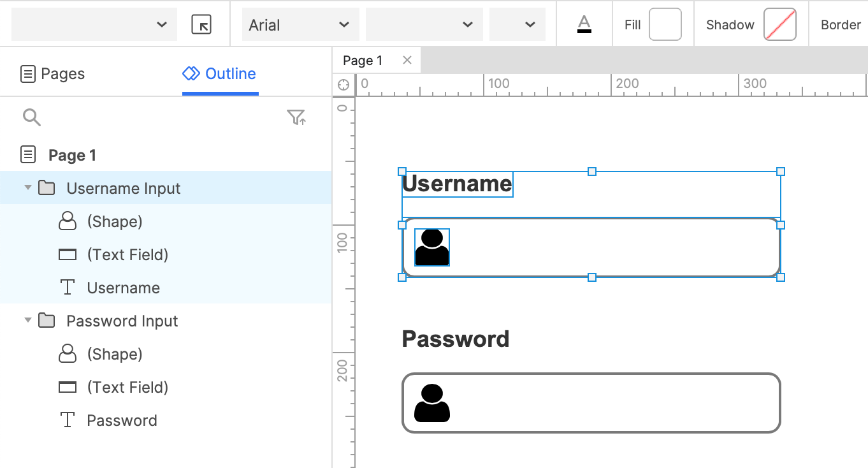Click the Border button in the toolbar
Viewport: 868px width, 468px height.
(841, 24)
